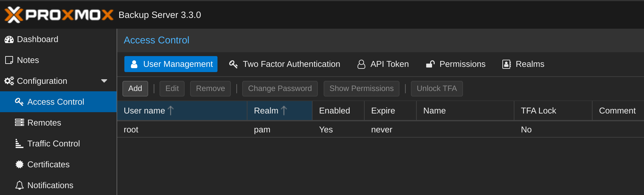Select the Remotes server icon
Image resolution: width=644 pixels, height=195 pixels.
(x=20, y=123)
